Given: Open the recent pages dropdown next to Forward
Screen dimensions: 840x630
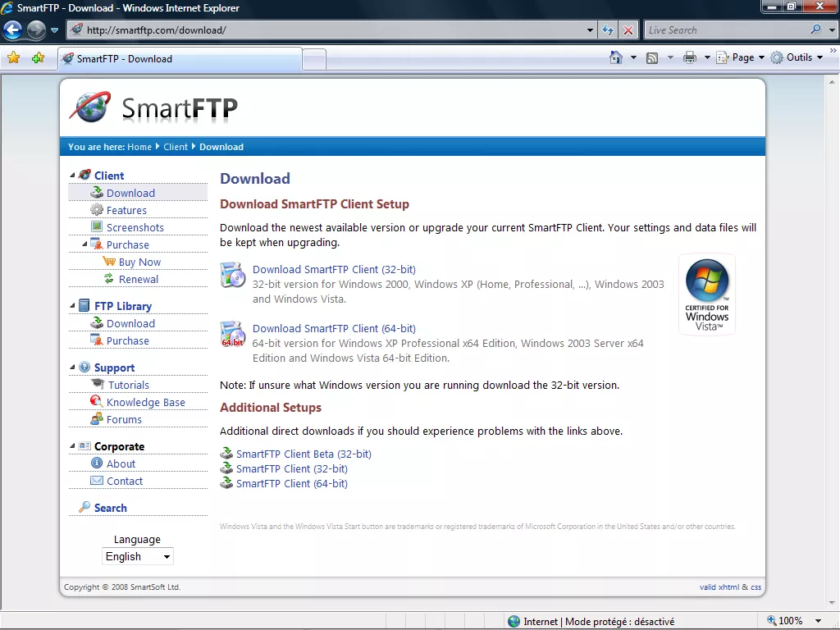Looking at the screenshot, I should [x=54, y=30].
